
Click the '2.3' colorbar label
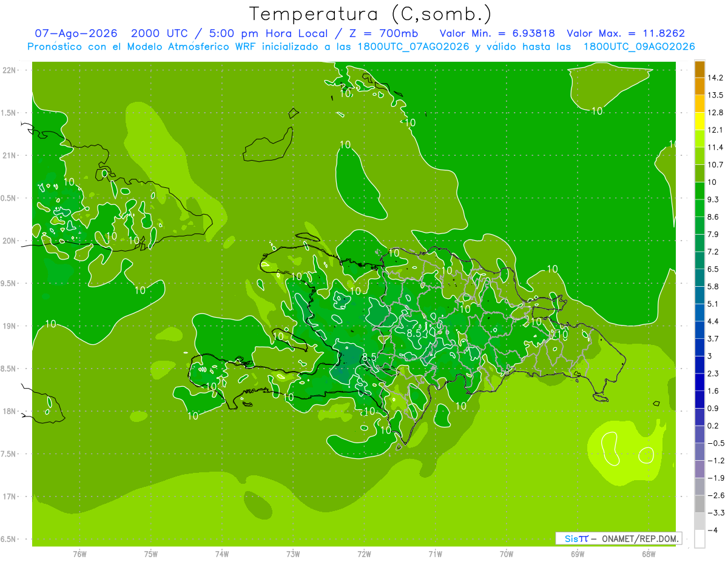[713, 373]
